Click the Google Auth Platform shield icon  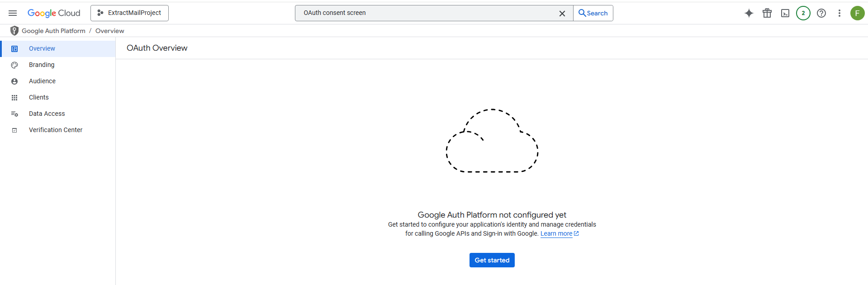click(x=14, y=31)
